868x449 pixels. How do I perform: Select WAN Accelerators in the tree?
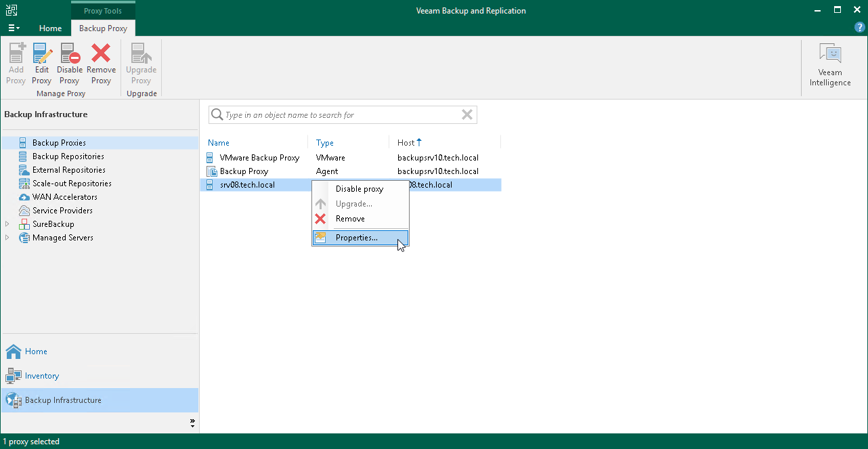[x=64, y=197]
